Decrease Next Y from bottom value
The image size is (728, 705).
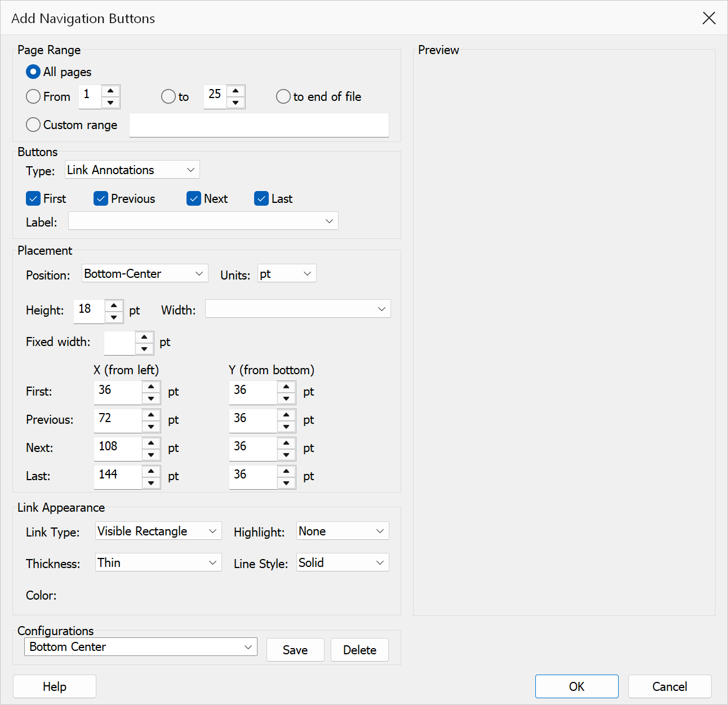coord(286,455)
